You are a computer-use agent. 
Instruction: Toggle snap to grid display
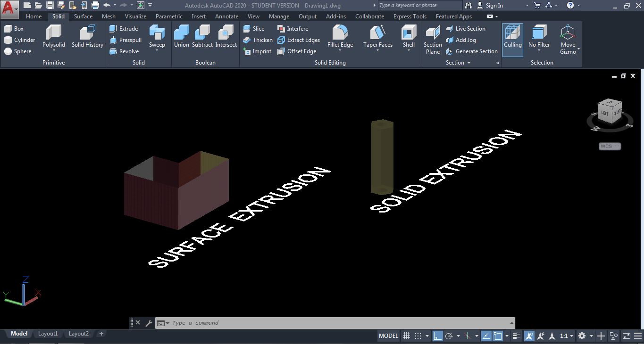tap(406, 336)
